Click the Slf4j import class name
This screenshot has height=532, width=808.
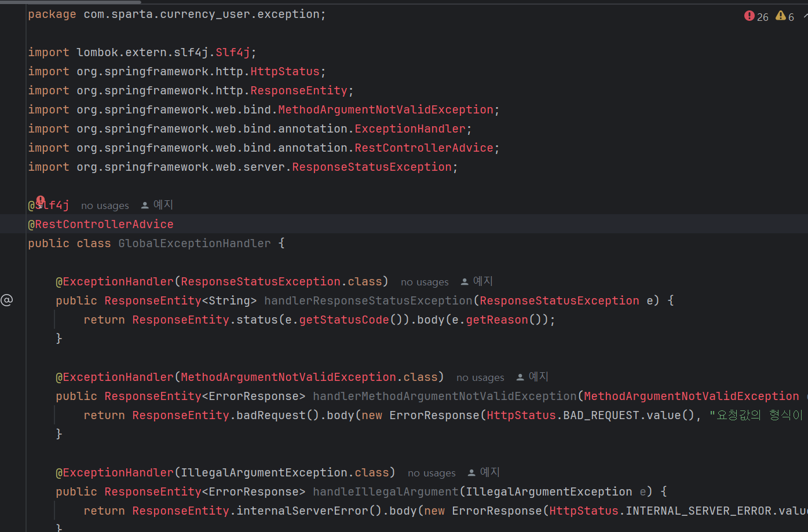pos(233,52)
